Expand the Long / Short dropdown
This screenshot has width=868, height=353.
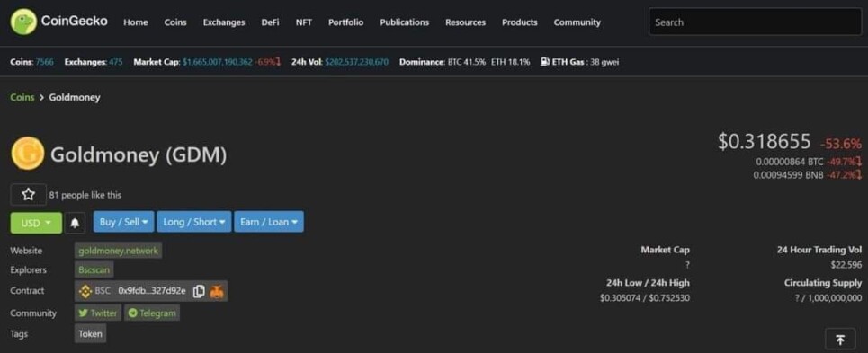click(194, 222)
